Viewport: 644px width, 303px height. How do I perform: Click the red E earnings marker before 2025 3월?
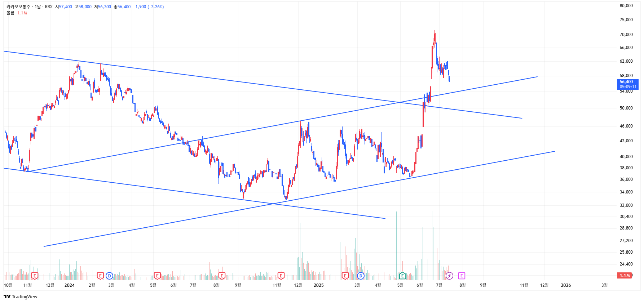(x=345, y=276)
